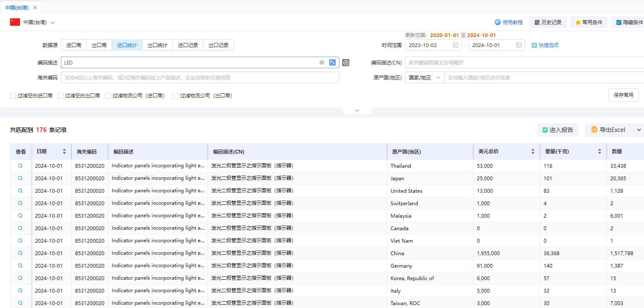
Task: Click the 编码描述(CN) column header
Action: pos(297,152)
